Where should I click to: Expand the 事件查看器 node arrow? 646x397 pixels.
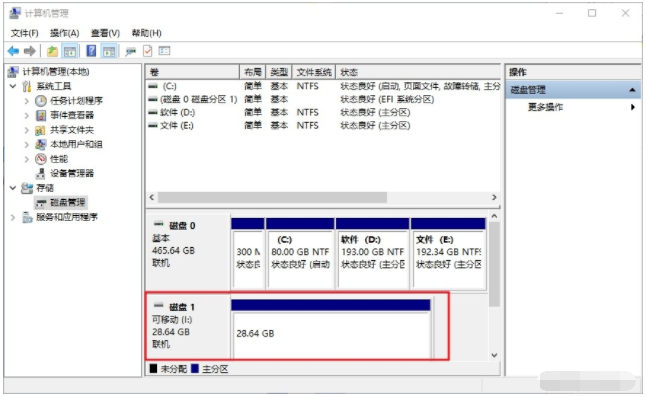[27, 115]
